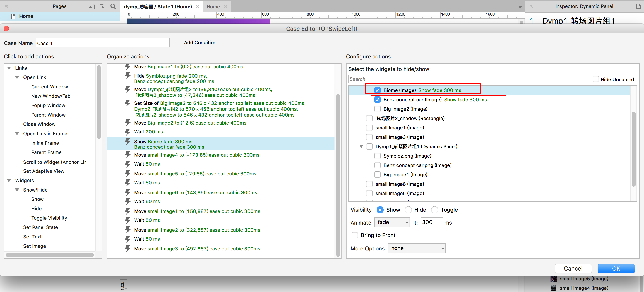
Task: Click the lightning icon beside Wait 200 ms
Action: (x=128, y=132)
